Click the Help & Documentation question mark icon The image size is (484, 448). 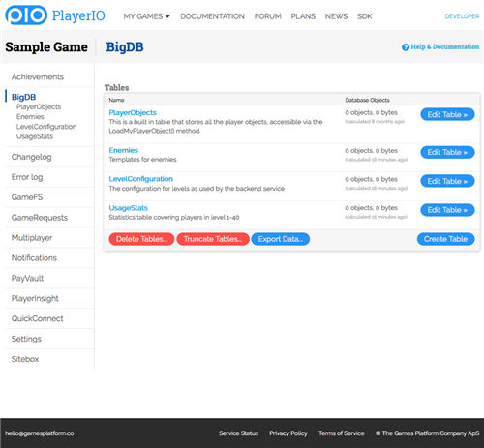pyautogui.click(x=406, y=47)
